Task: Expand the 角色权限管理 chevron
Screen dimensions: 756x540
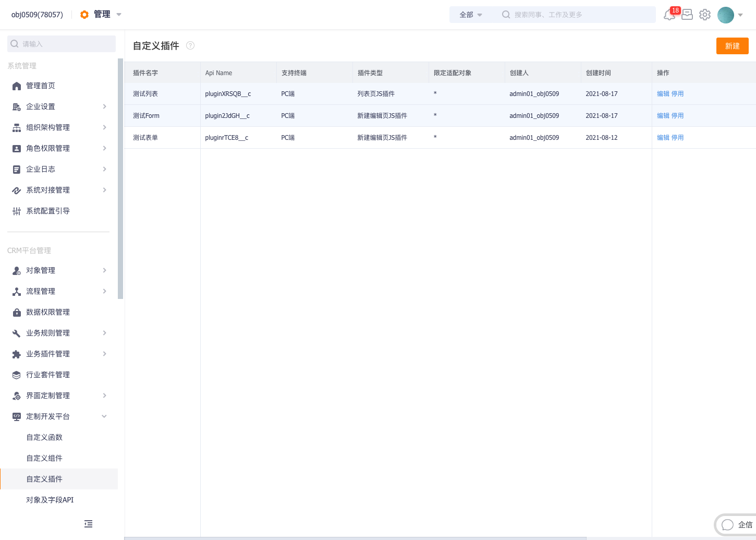Action: point(104,148)
